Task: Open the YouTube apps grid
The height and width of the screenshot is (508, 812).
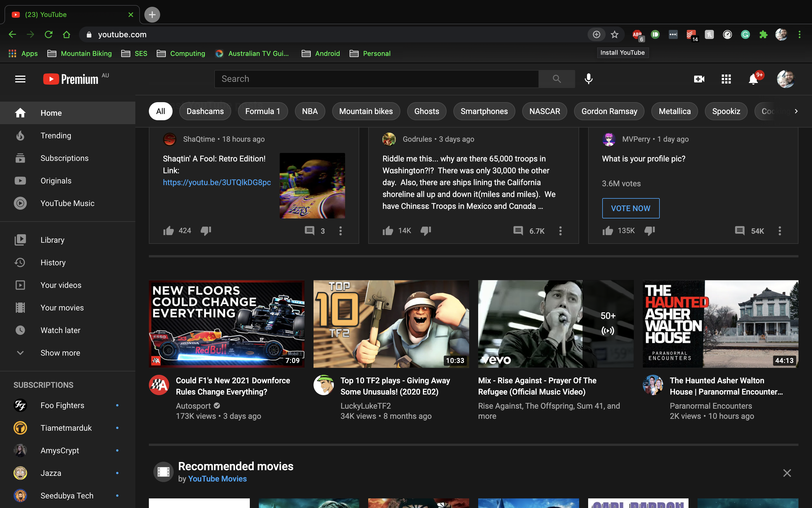Action: click(x=726, y=79)
